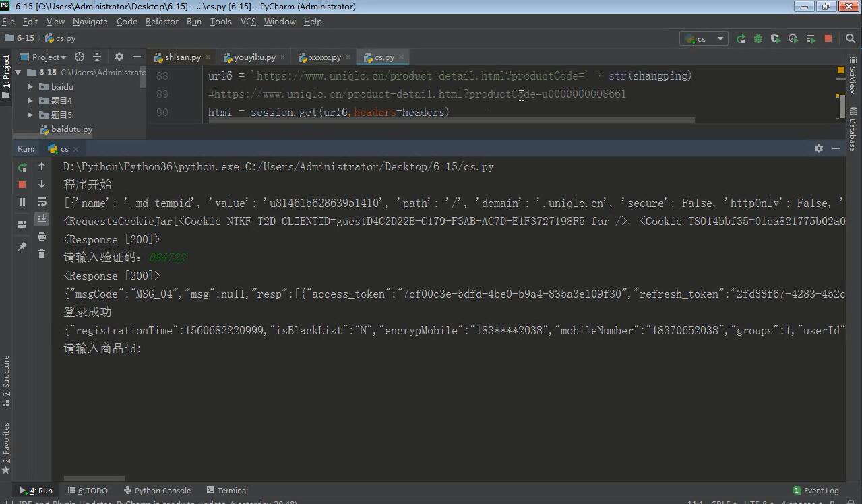The width and height of the screenshot is (862, 504).
Task: Select baidutu.py in the Project tree
Action: click(x=71, y=129)
